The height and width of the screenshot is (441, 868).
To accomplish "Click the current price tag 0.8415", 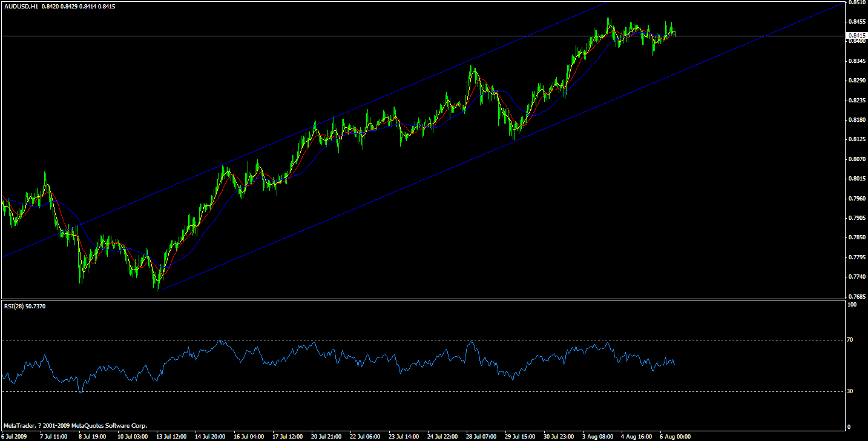I will pos(856,35).
